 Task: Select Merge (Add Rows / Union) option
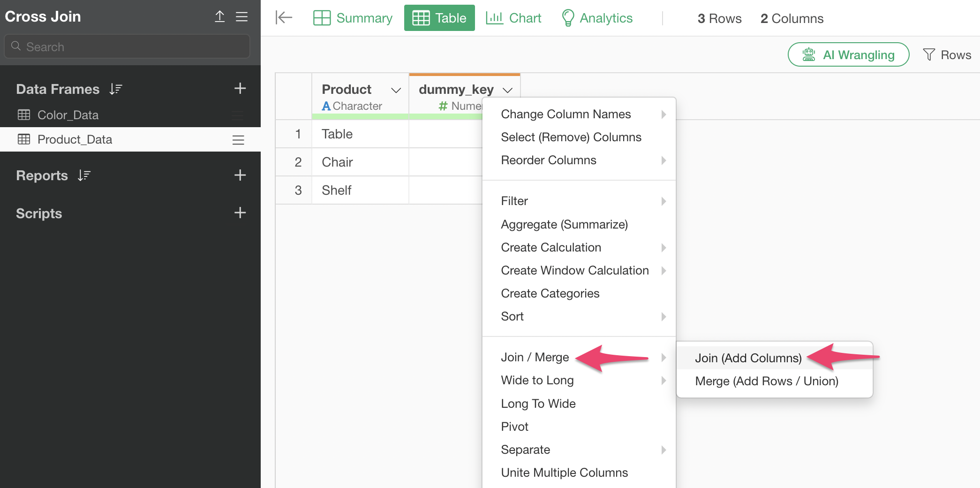(766, 381)
